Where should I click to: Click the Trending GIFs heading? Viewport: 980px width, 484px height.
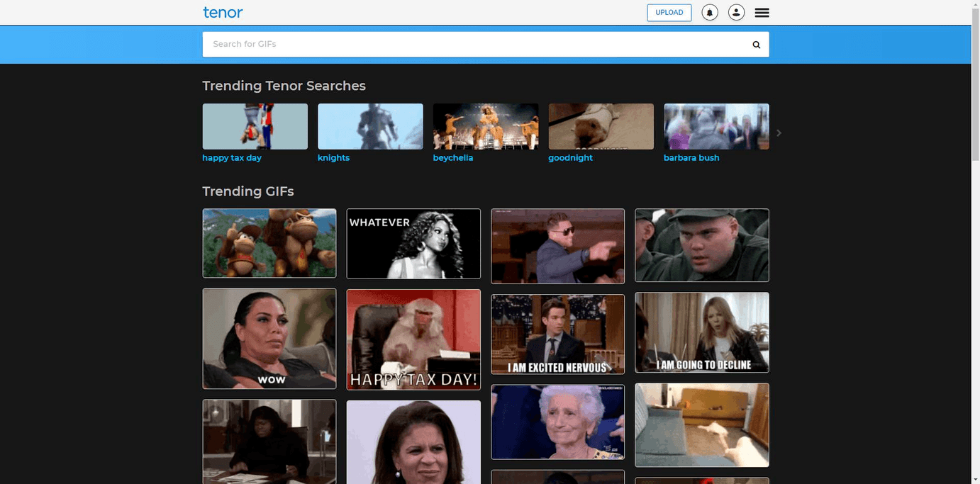(248, 191)
